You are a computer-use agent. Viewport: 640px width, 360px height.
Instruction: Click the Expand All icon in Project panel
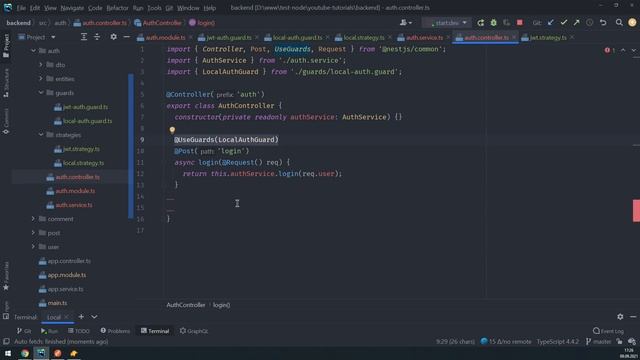click(84, 37)
